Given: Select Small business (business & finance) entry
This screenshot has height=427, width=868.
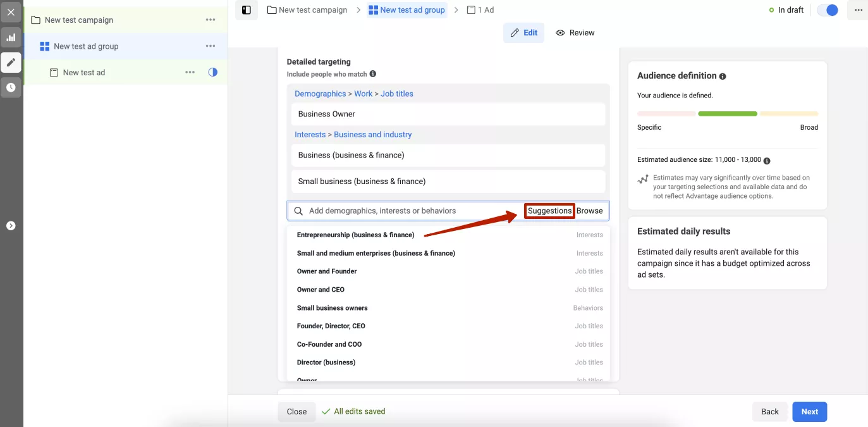Looking at the screenshot, I should click(x=448, y=181).
